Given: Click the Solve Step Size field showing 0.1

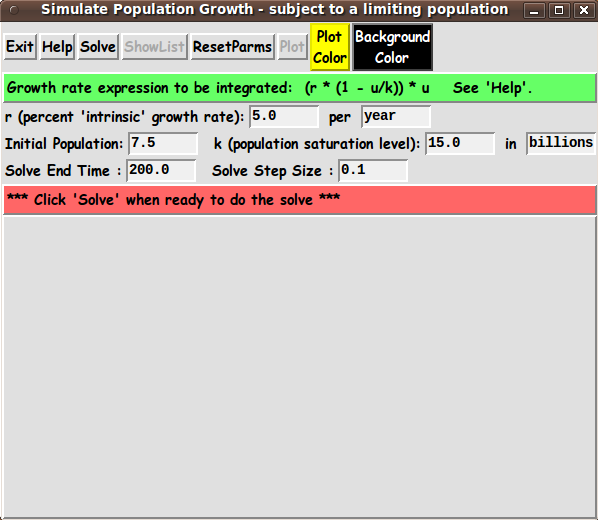Looking at the screenshot, I should click(x=373, y=171).
